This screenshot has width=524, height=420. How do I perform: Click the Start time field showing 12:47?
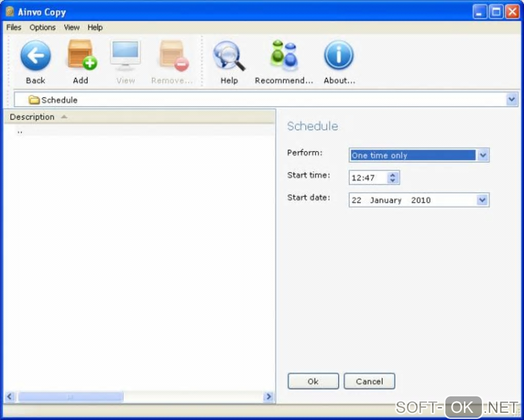coord(374,177)
